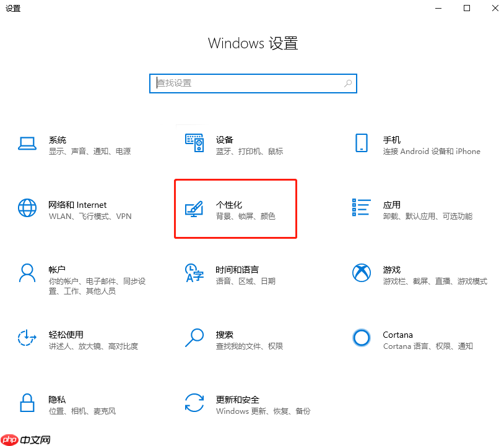The width and height of the screenshot is (504, 446).
Task: Open the 应用 settings title
Action: (391, 205)
